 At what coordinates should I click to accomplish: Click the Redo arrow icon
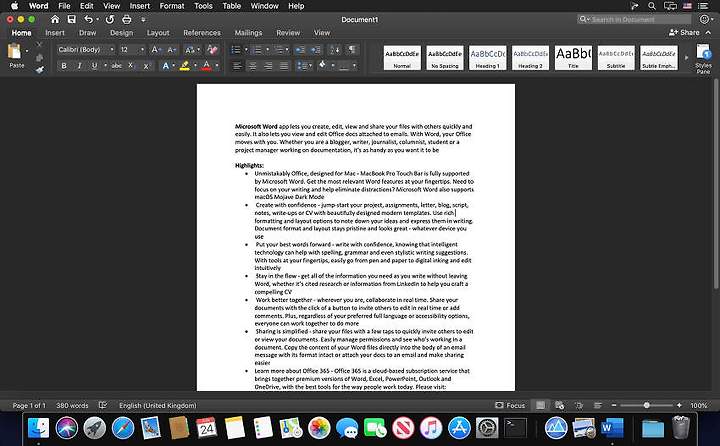point(110,19)
